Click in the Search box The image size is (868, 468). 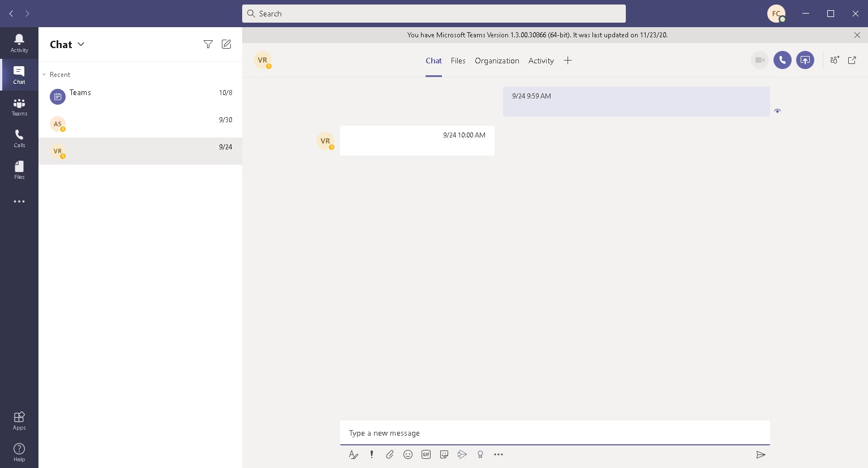point(434,14)
